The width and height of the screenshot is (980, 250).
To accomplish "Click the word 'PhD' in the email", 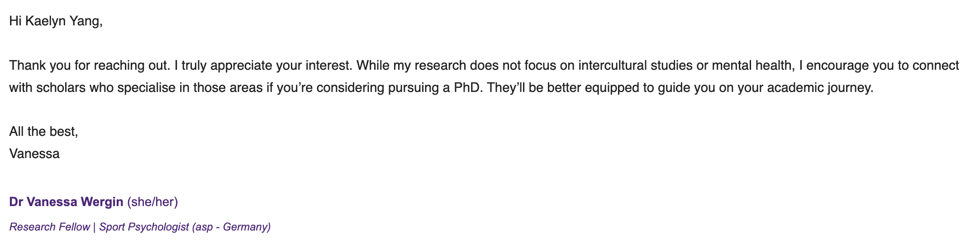I will (x=468, y=87).
